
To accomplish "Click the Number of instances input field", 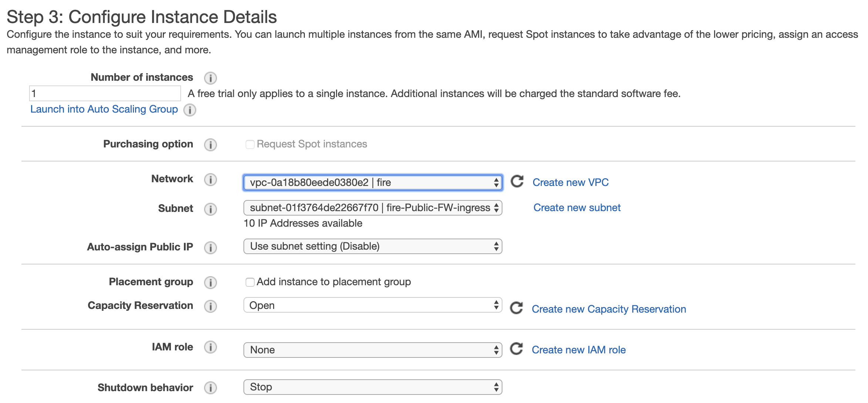I will click(x=105, y=93).
